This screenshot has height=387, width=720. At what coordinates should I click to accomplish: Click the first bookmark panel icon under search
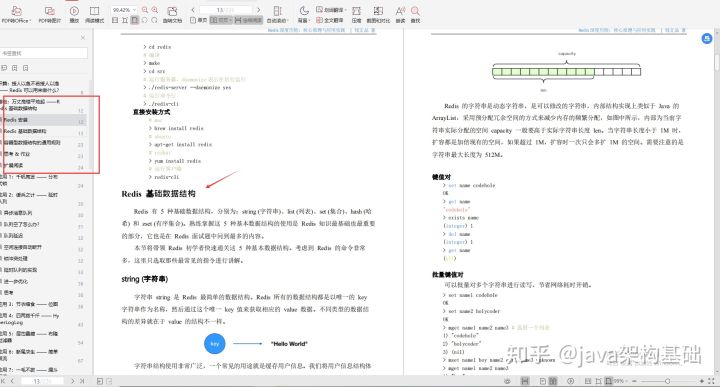tap(4, 68)
